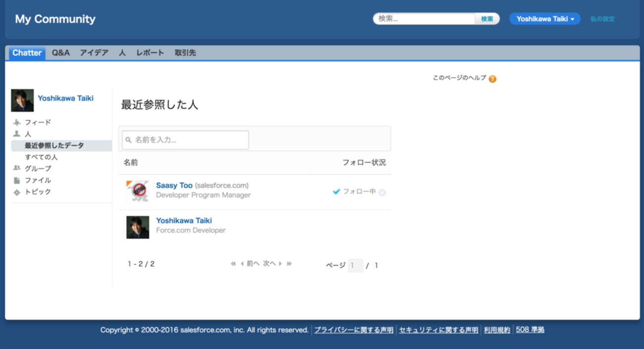Open Saasy Too profile picture
644x349 pixels.
(x=138, y=192)
